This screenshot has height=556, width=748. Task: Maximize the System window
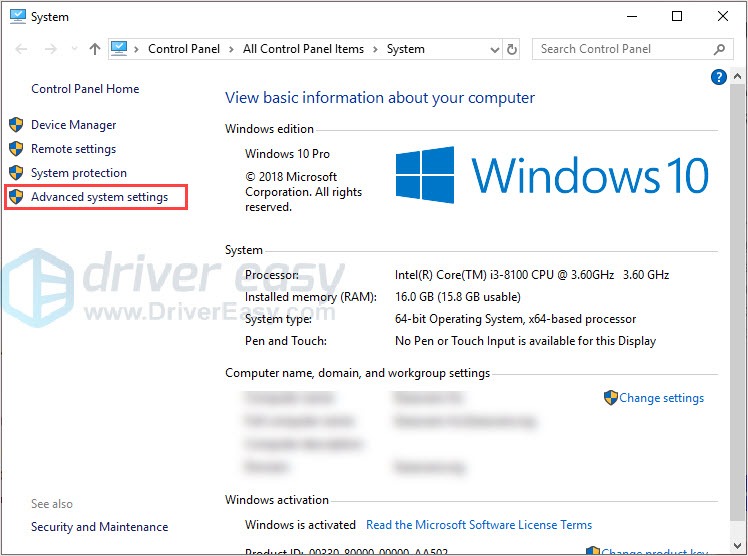[676, 16]
